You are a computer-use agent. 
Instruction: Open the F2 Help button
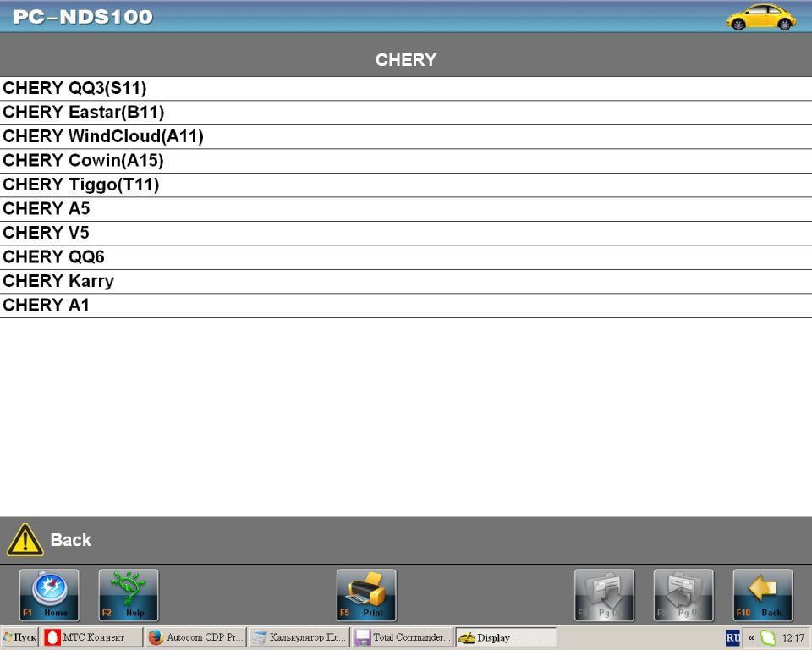129,595
